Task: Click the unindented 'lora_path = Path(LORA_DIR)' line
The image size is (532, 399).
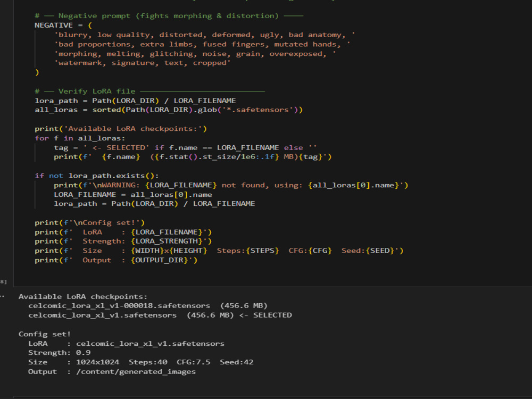Action: pos(135,101)
